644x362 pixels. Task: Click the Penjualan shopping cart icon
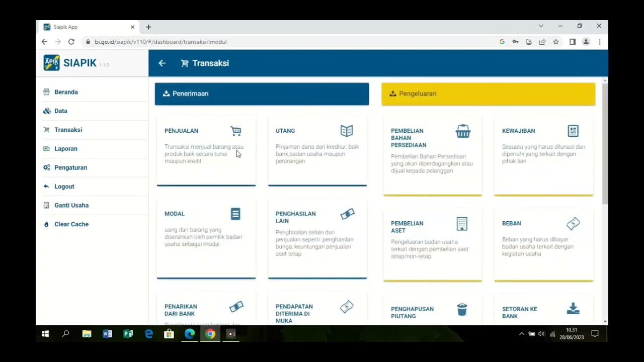[x=236, y=131]
